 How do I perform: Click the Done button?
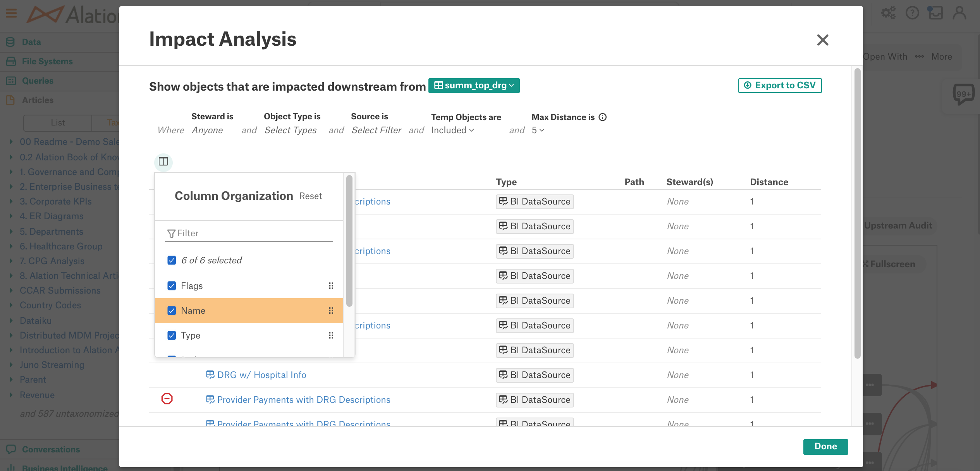pyautogui.click(x=825, y=447)
